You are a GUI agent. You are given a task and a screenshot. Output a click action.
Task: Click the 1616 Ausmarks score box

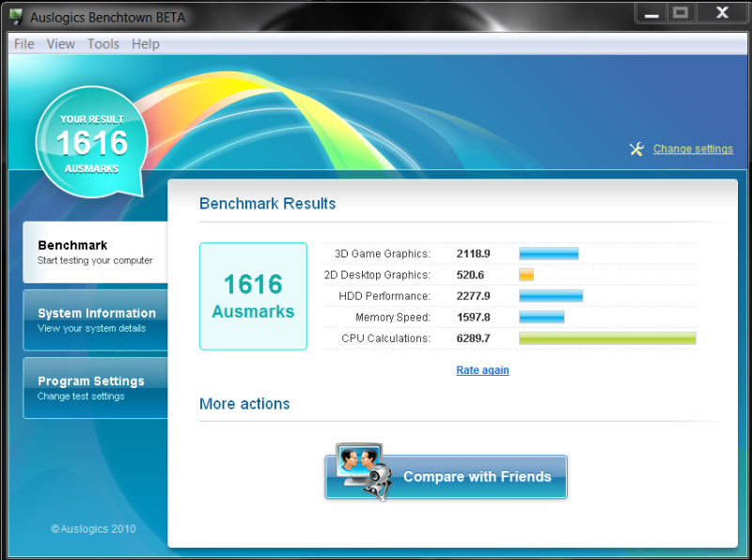[253, 296]
